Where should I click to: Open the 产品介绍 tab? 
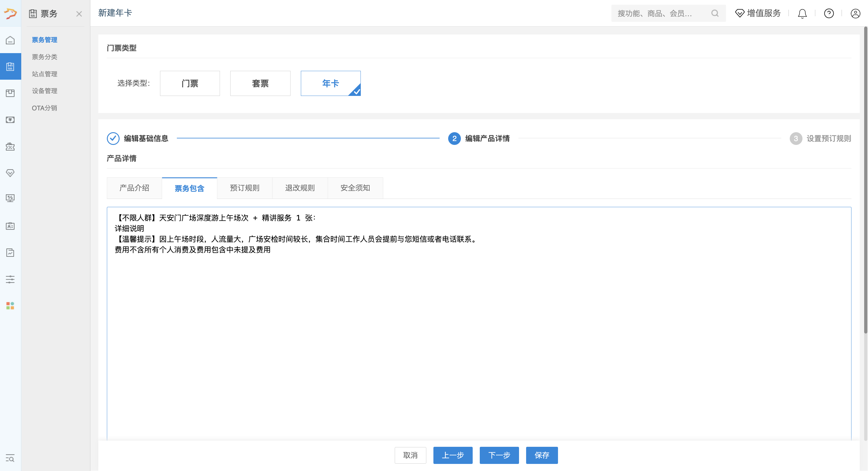point(134,188)
